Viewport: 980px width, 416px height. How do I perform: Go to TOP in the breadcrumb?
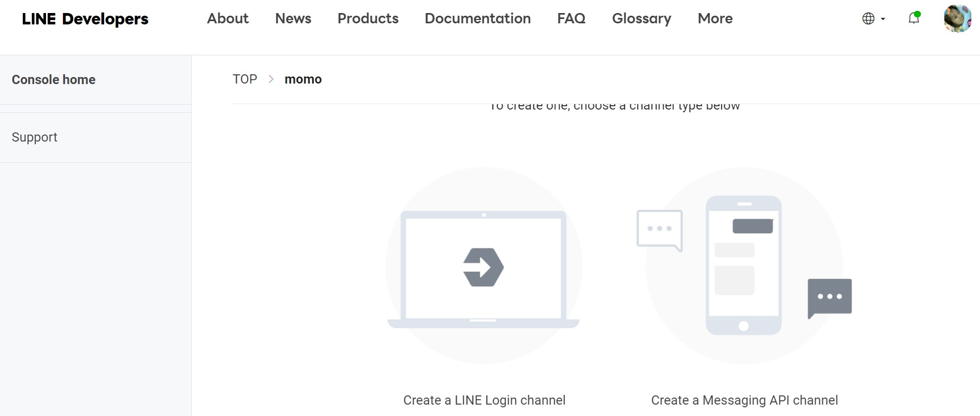[245, 79]
